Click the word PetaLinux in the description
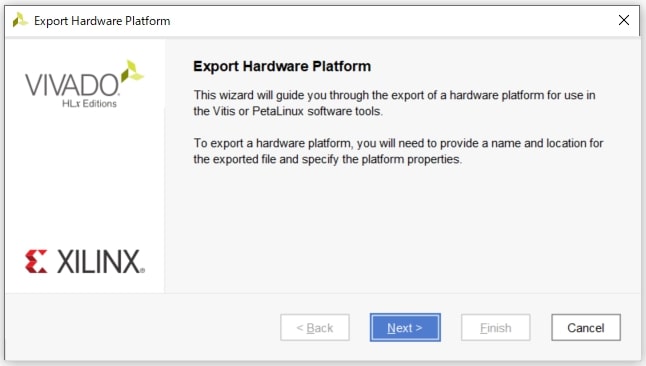 (278, 111)
